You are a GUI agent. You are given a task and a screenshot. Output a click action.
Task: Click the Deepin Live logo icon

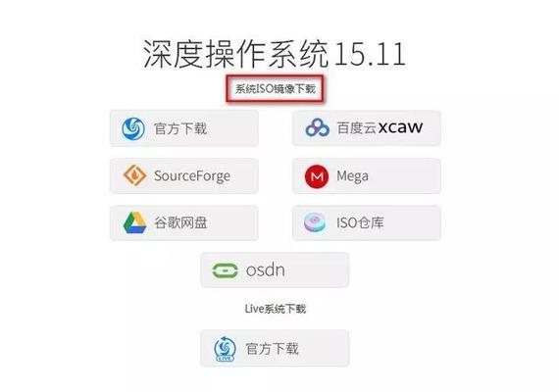tap(225, 349)
